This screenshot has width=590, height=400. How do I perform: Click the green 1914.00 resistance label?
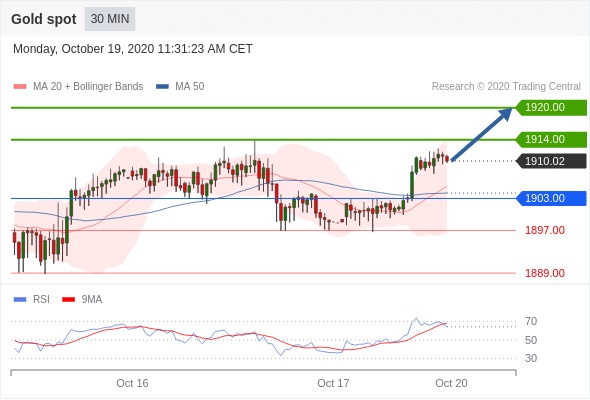551,139
